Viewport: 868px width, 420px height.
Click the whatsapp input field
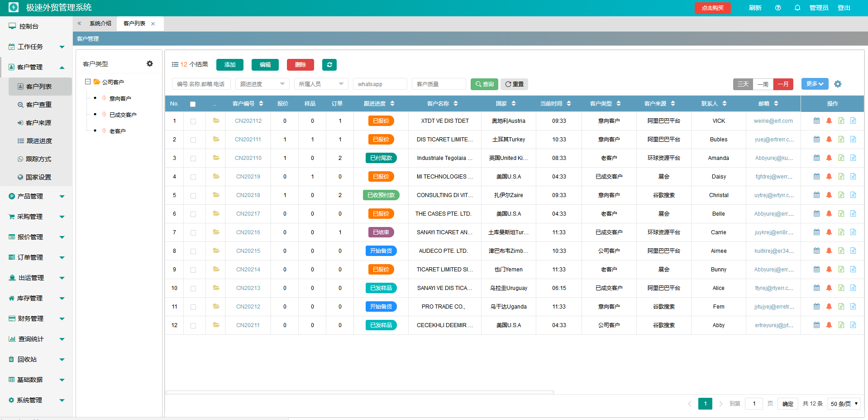[380, 84]
